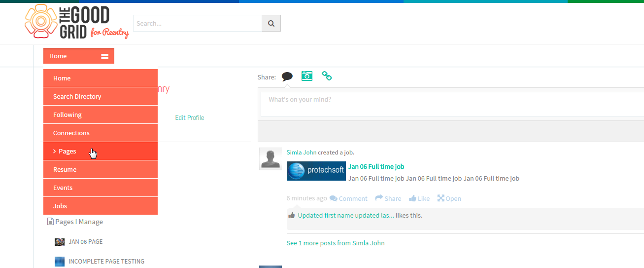Open Simla John profile link in post
The image size is (644, 268).
point(302,152)
